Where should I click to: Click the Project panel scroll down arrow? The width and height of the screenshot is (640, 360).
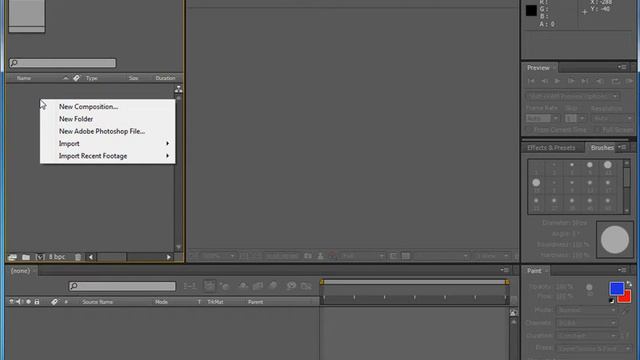pos(178,247)
